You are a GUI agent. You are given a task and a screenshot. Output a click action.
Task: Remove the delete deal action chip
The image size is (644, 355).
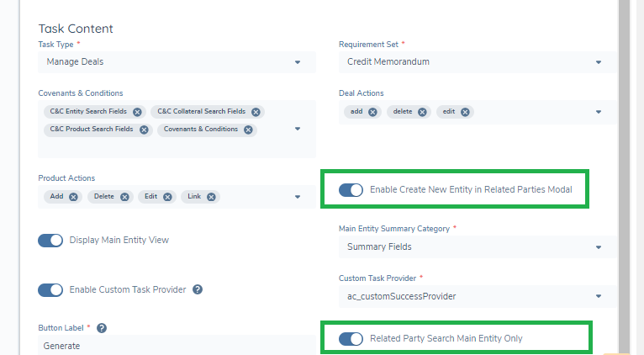[422, 112]
